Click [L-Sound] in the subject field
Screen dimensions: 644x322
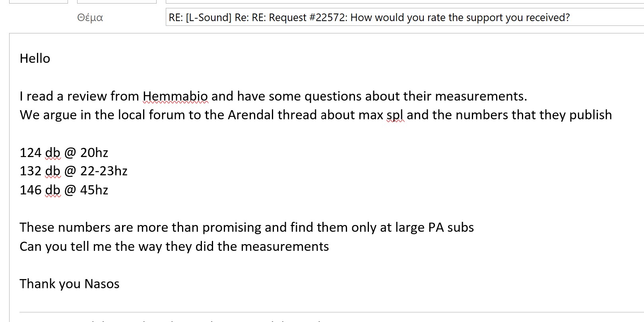[208, 18]
